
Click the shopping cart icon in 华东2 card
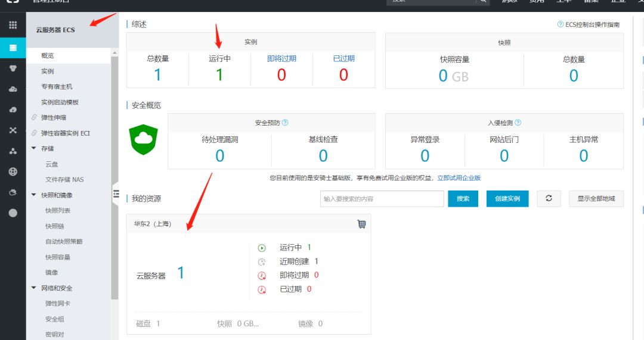click(x=361, y=224)
